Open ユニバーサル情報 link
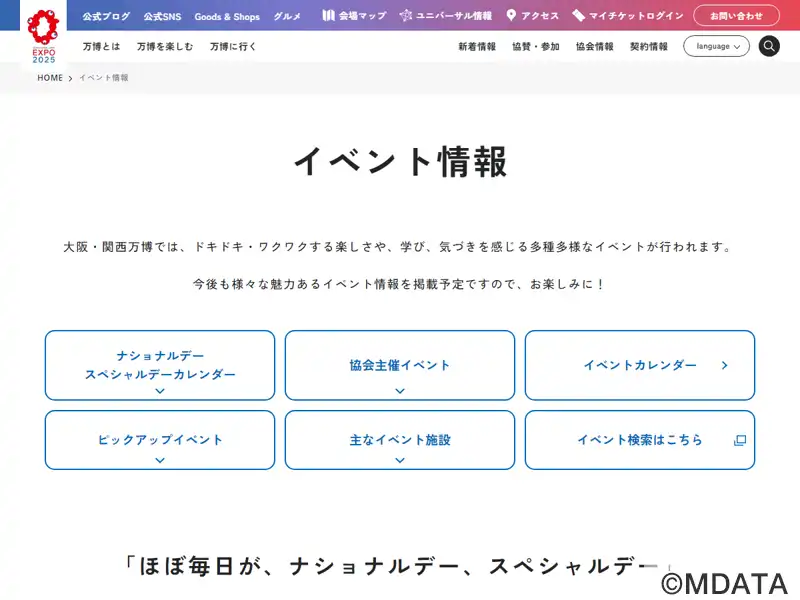The height and width of the screenshot is (600, 800). click(445, 16)
